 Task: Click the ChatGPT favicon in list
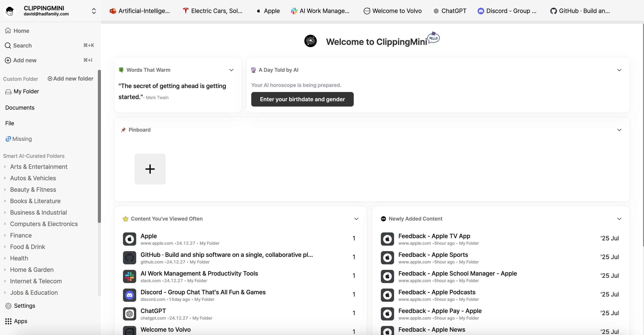point(130,314)
